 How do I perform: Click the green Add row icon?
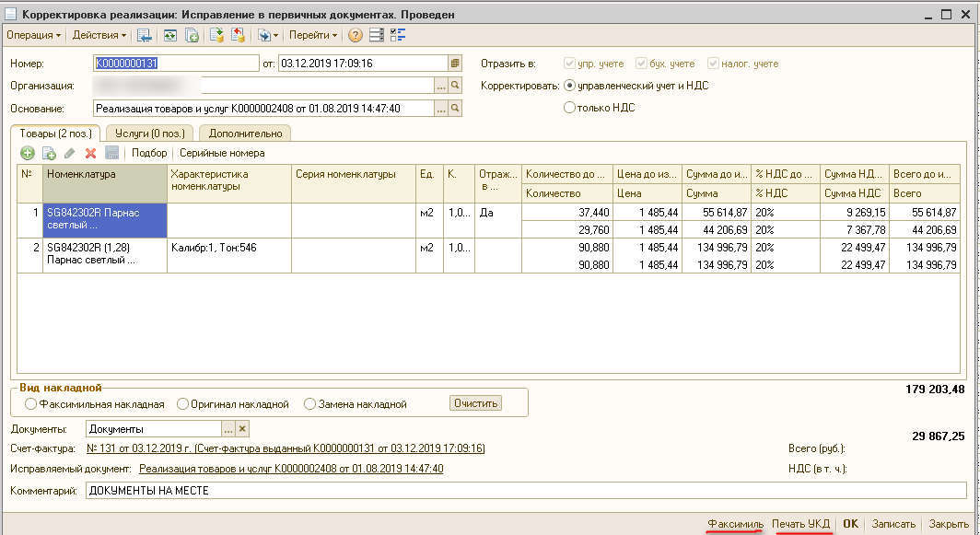coord(28,153)
